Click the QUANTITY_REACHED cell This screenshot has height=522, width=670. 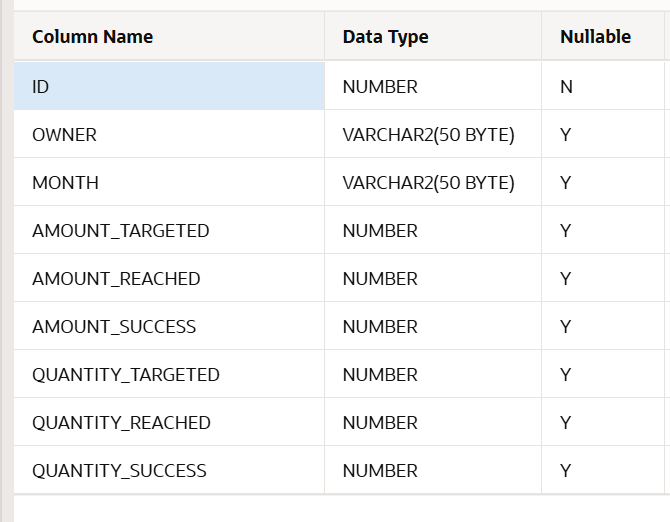click(x=121, y=423)
